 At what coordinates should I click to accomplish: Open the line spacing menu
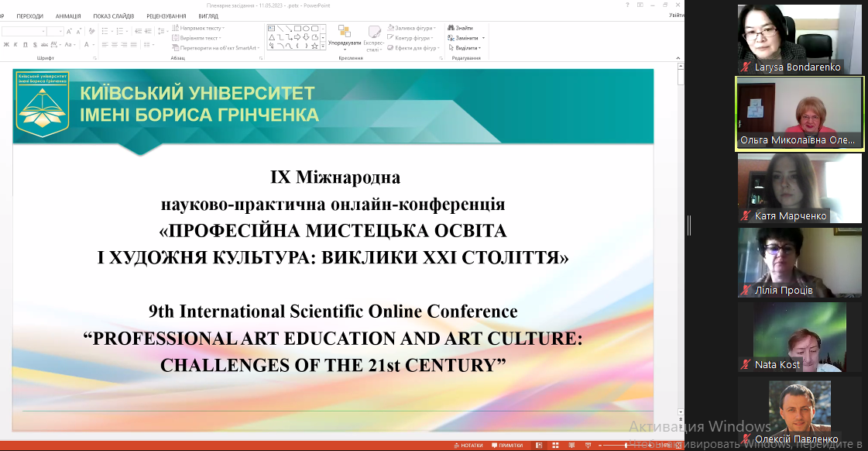(x=162, y=32)
